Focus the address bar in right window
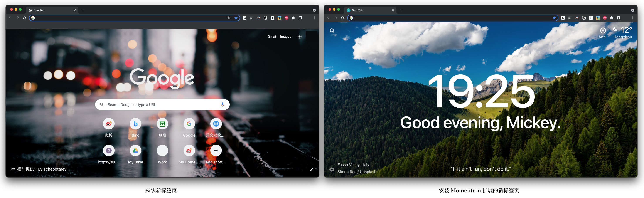The height and width of the screenshot is (198, 644). 453,18
